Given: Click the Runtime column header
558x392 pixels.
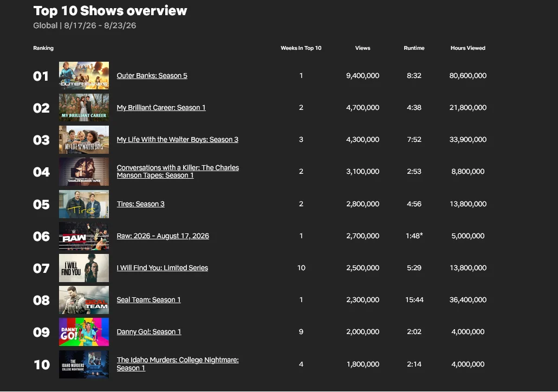Looking at the screenshot, I should click(x=414, y=48).
